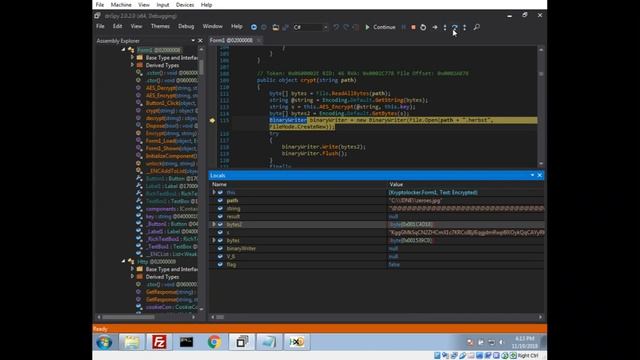640x360 pixels.
Task: Open the search magnifier tool
Action: pos(476,27)
